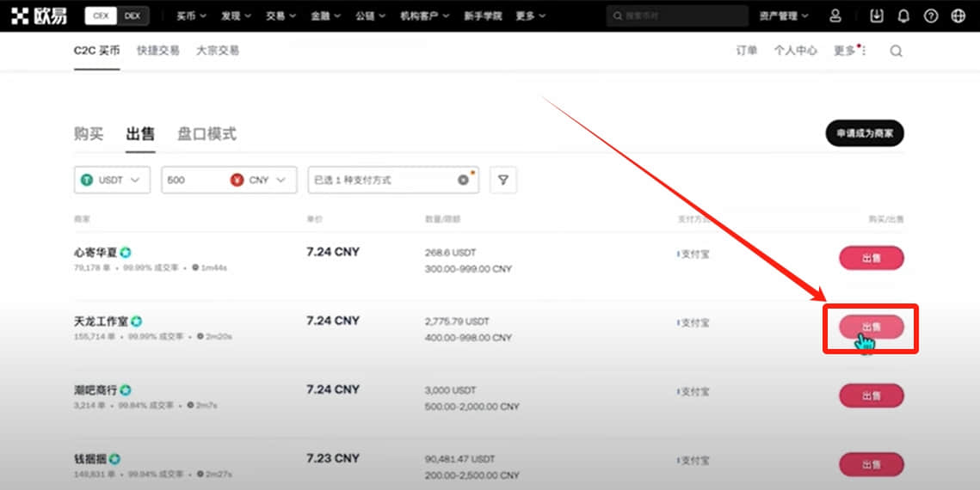Open the help question mark icon
This screenshot has height=490, width=980.
[x=931, y=15]
